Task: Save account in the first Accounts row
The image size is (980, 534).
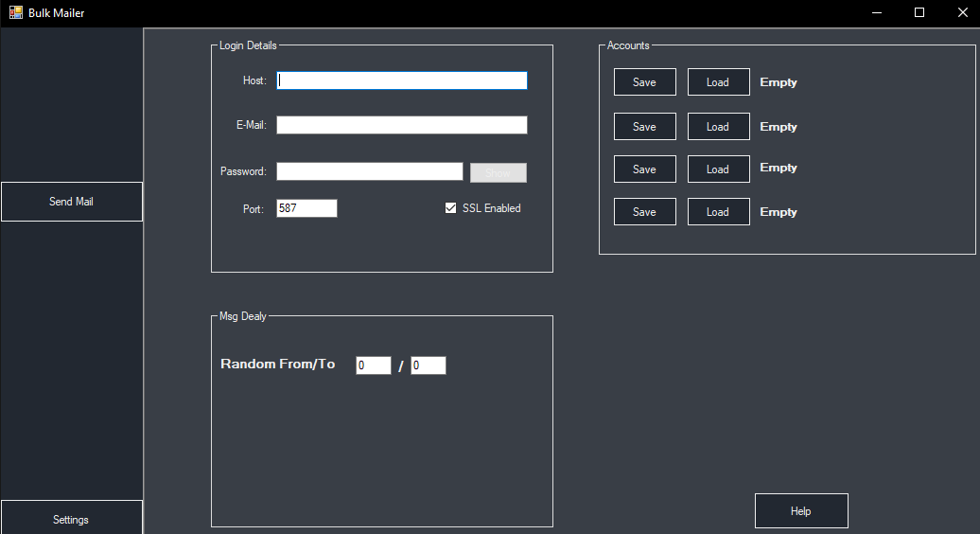Action: tap(644, 82)
